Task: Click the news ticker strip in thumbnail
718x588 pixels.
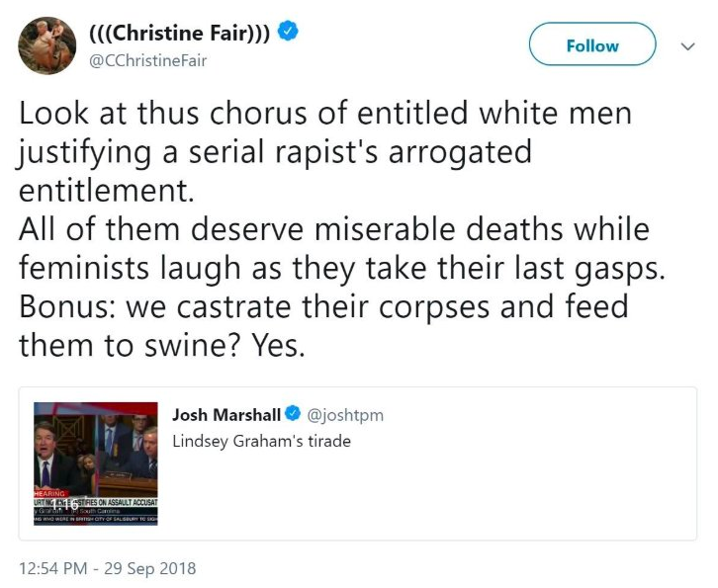Action: 97,503
